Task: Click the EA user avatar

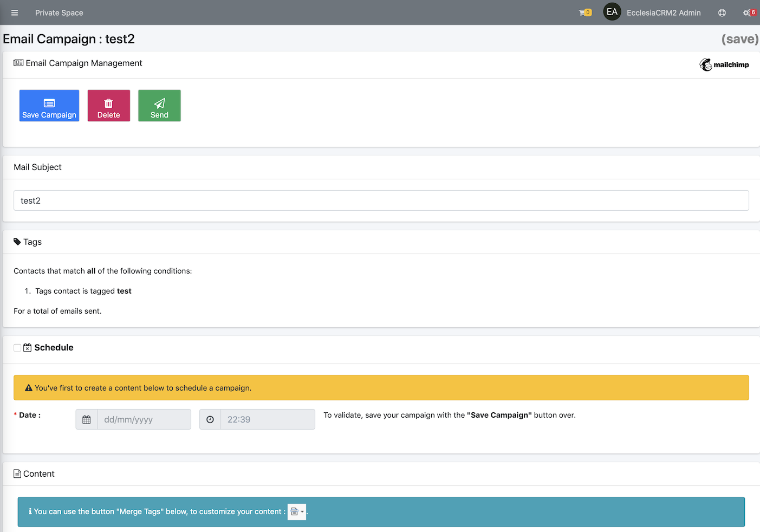Action: point(612,12)
